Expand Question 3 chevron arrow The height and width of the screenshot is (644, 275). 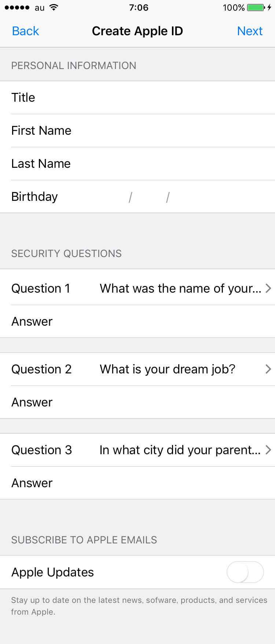pos(268,450)
